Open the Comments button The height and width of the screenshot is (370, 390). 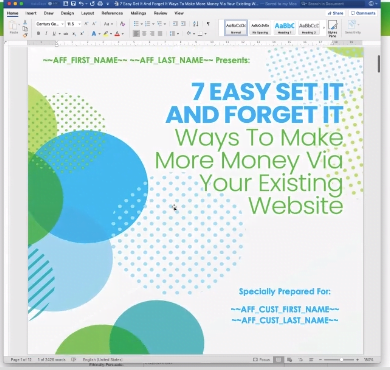tap(363, 13)
